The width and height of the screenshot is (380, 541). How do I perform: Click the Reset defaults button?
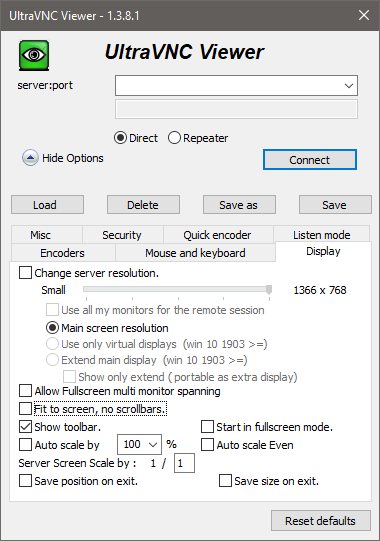[x=321, y=521]
